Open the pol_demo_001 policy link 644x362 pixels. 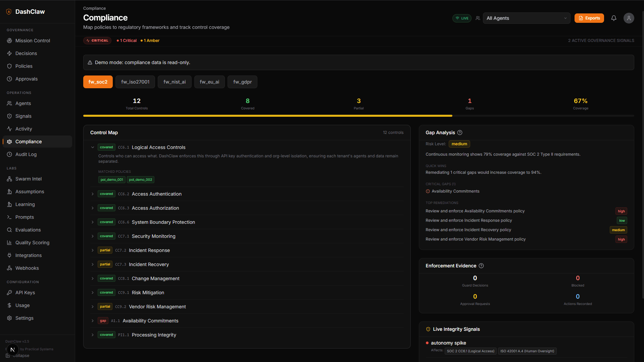pos(112,179)
